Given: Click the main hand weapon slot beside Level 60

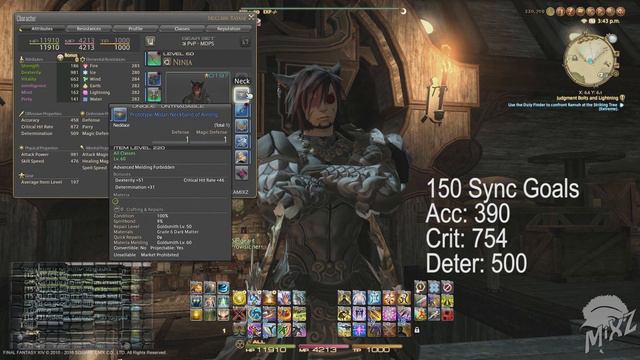Looking at the screenshot, I should (x=153, y=58).
